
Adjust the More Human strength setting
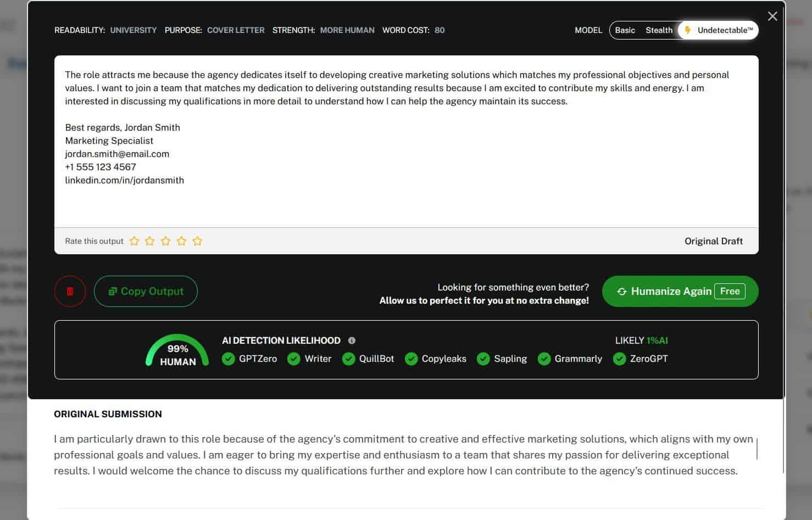click(347, 30)
